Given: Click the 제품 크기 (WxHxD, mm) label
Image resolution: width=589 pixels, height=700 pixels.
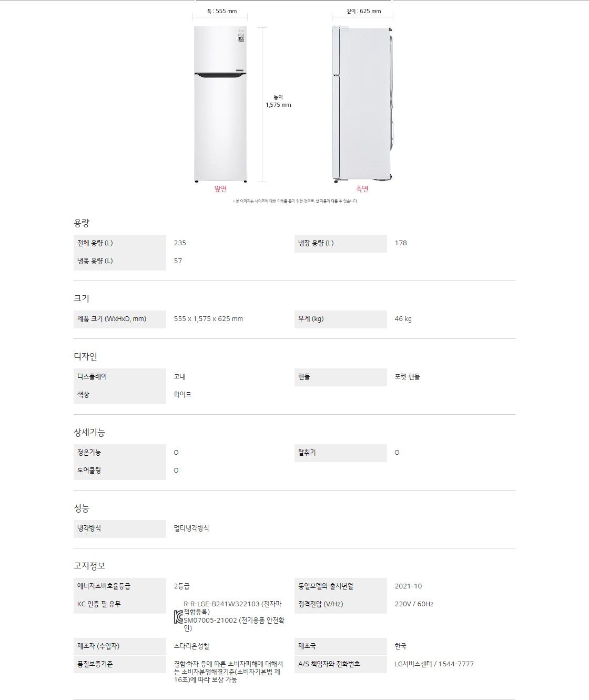Looking at the screenshot, I should (x=112, y=319).
